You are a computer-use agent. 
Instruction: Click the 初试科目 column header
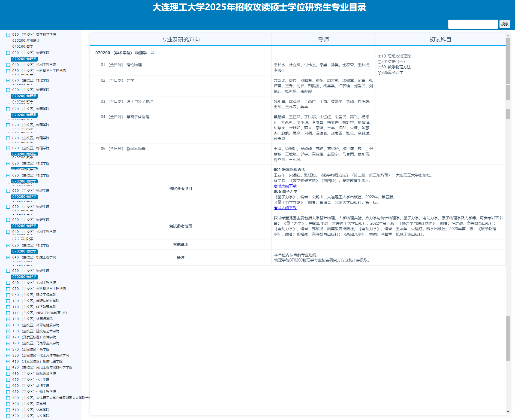point(440,39)
